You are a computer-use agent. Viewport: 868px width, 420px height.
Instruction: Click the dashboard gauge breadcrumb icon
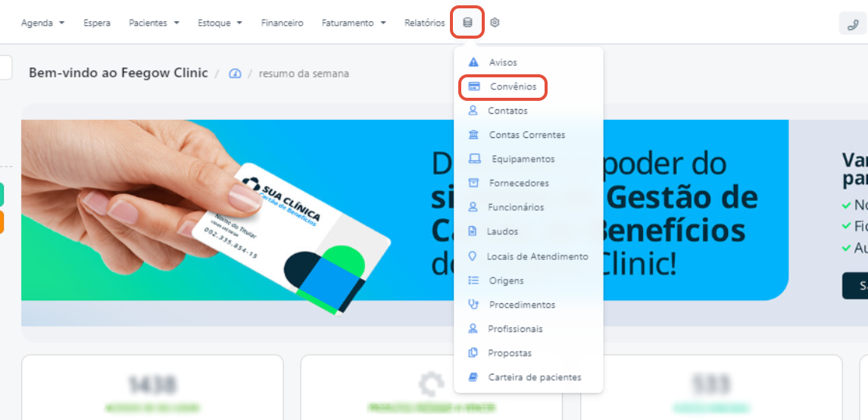[236, 74]
